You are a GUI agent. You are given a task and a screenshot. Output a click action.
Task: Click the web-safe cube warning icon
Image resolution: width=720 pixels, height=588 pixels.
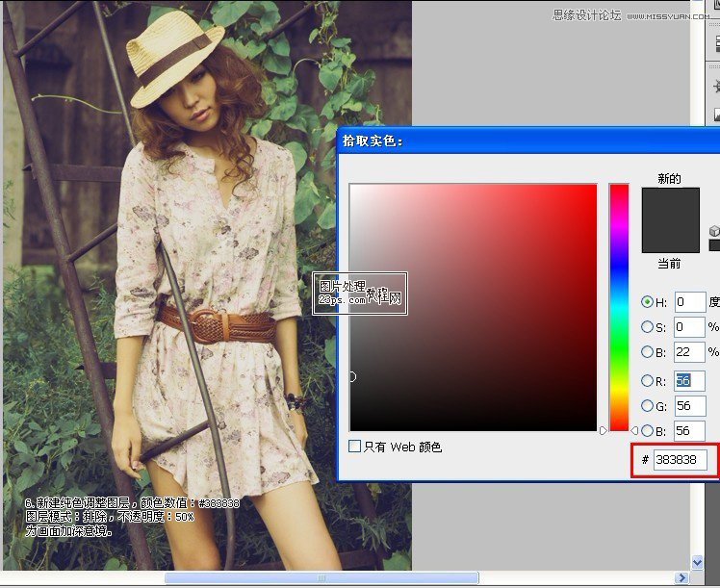(x=714, y=231)
